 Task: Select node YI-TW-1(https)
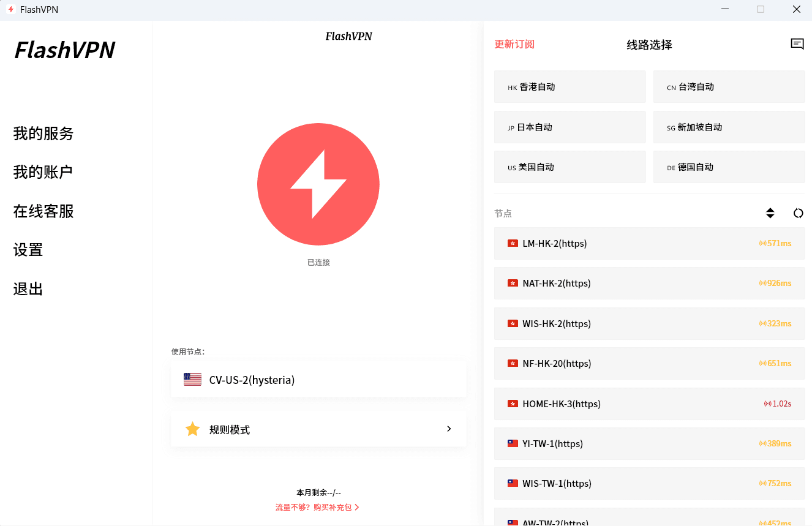click(649, 443)
